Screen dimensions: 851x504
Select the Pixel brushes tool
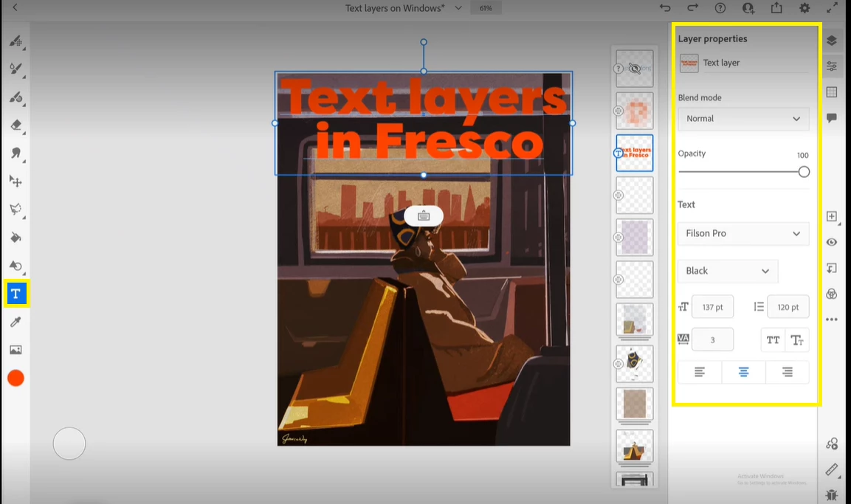[15, 41]
